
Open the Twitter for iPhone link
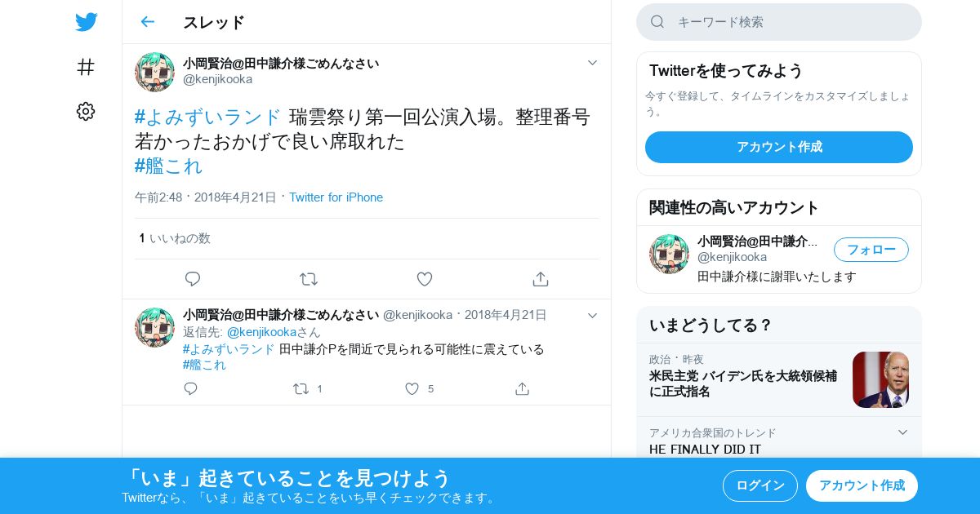coord(336,197)
